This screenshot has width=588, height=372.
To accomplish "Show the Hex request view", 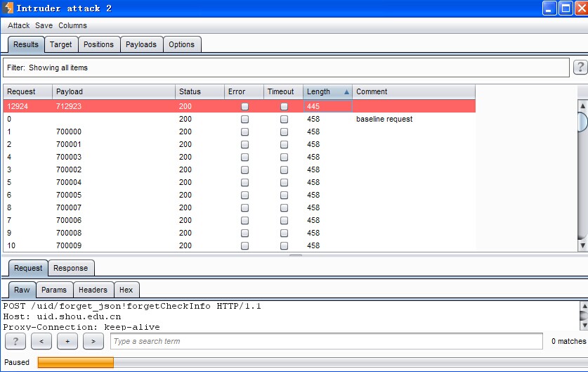I will [x=126, y=290].
